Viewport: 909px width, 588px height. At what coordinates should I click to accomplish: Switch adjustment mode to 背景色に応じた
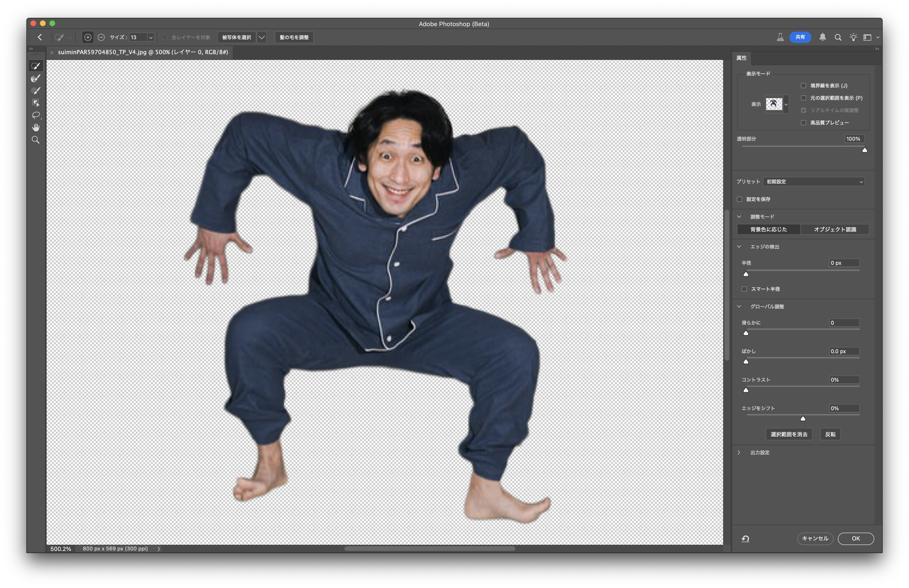coord(768,229)
